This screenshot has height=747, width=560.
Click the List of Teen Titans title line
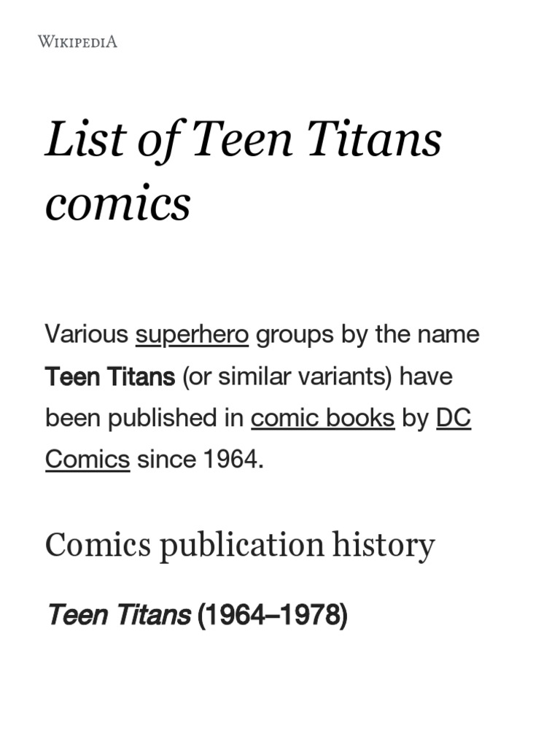pyautogui.click(x=244, y=140)
